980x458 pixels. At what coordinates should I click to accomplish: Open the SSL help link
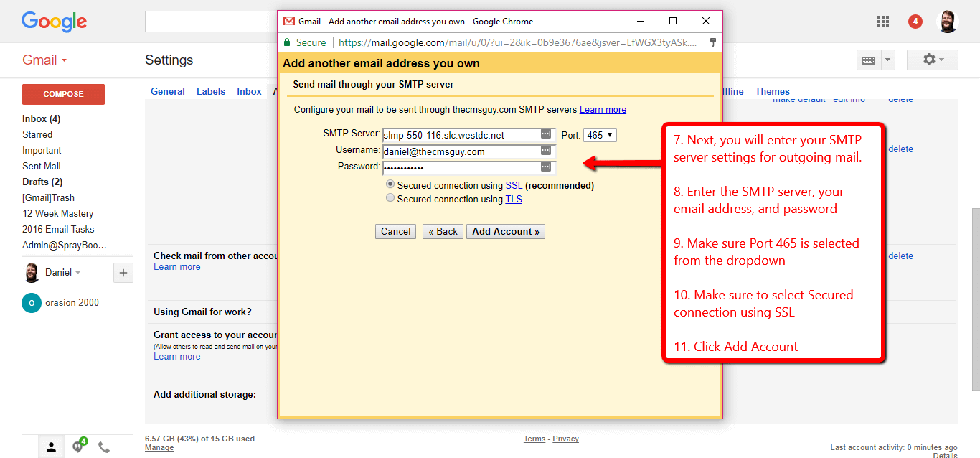[514, 185]
